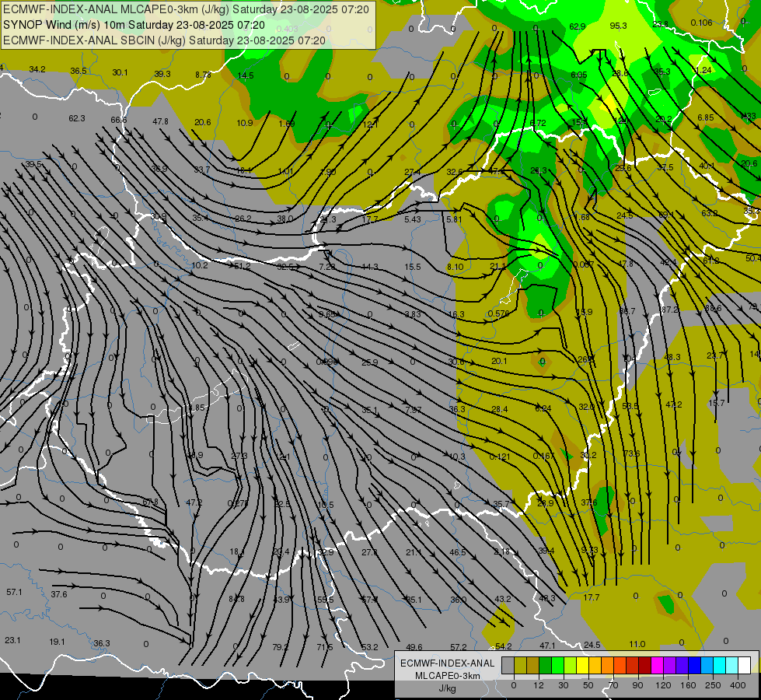The width and height of the screenshot is (761, 700).
Task: Select the 0.576 map value
Action: pos(498,313)
